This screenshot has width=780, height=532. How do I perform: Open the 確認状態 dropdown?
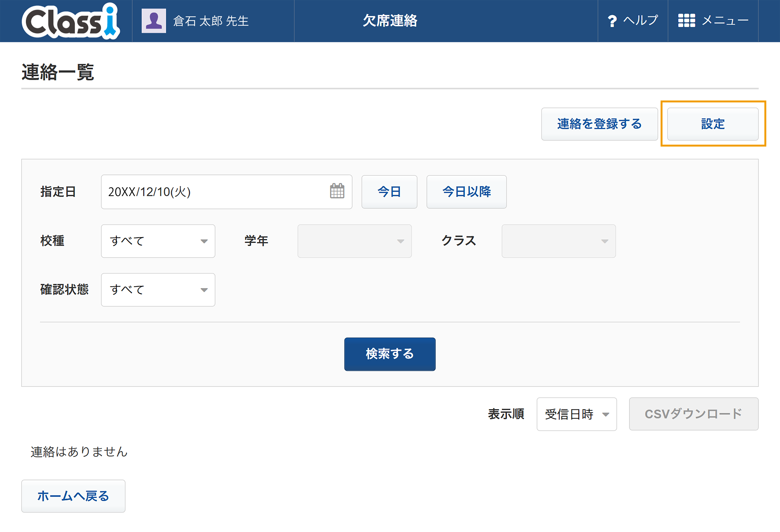click(x=158, y=290)
